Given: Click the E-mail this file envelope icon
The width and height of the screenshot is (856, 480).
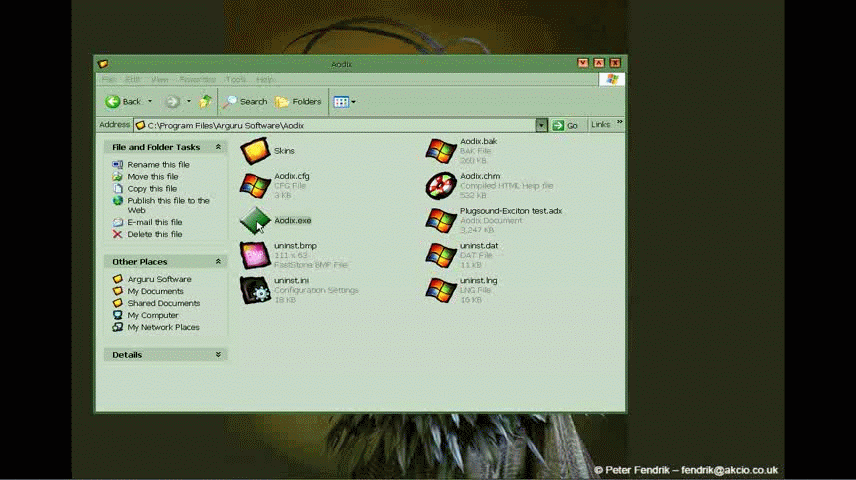Looking at the screenshot, I should coord(117,222).
